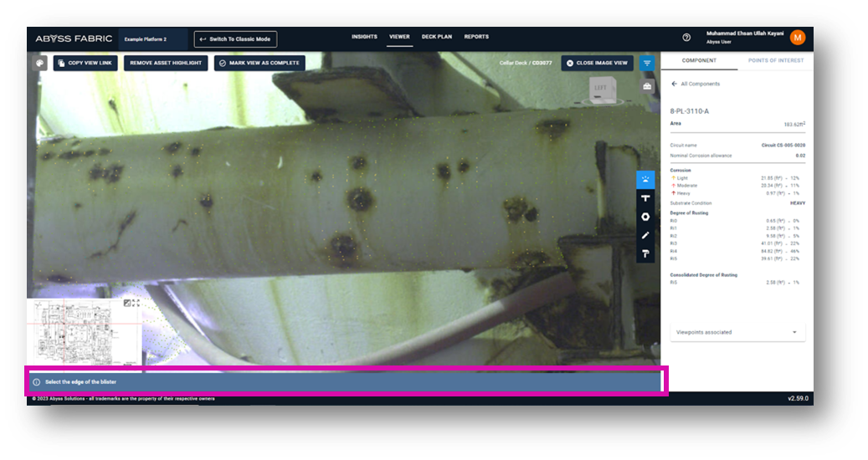This screenshot has width=868, height=460.
Task: Select the T-shaped pipe tool
Action: [645, 198]
